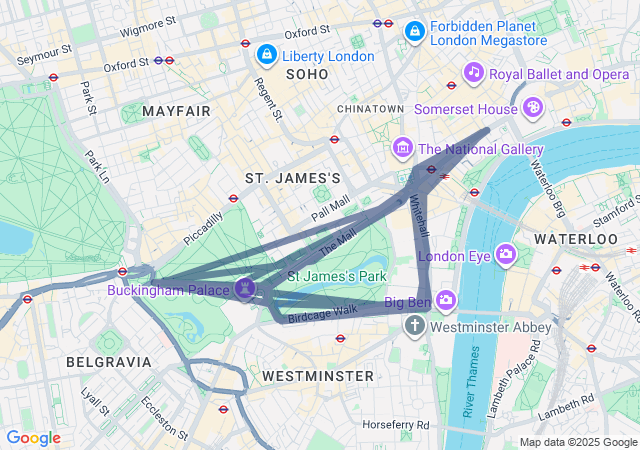
Task: Click the Big Ben camera pin
Action: point(446,301)
